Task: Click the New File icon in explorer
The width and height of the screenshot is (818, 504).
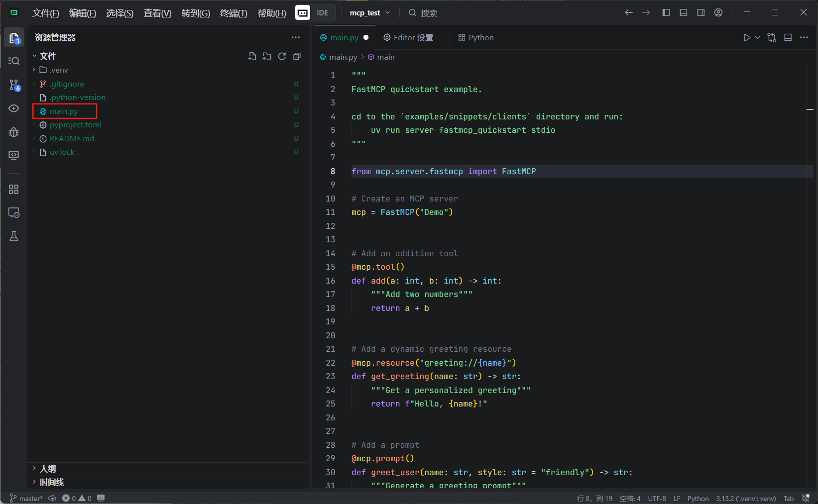Action: pyautogui.click(x=252, y=57)
